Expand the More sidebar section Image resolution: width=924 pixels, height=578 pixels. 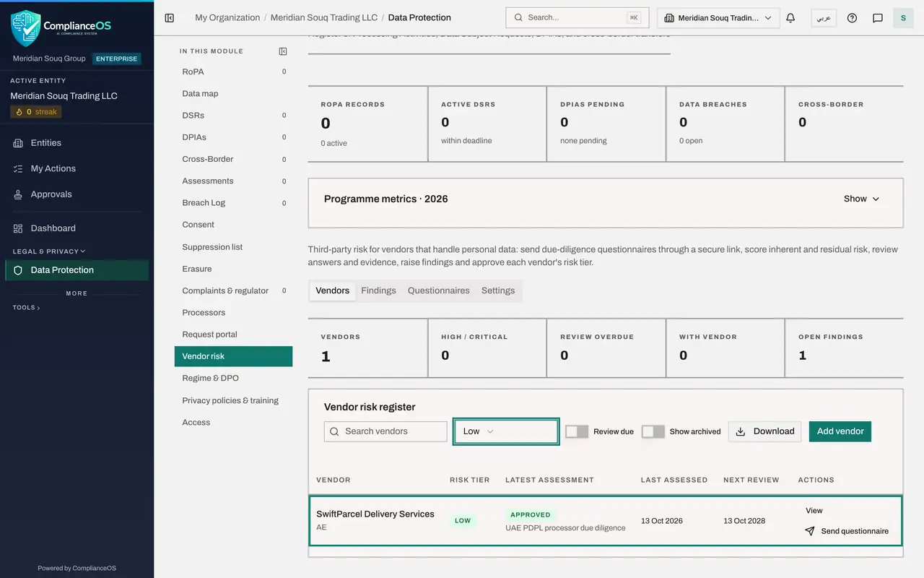click(x=77, y=293)
